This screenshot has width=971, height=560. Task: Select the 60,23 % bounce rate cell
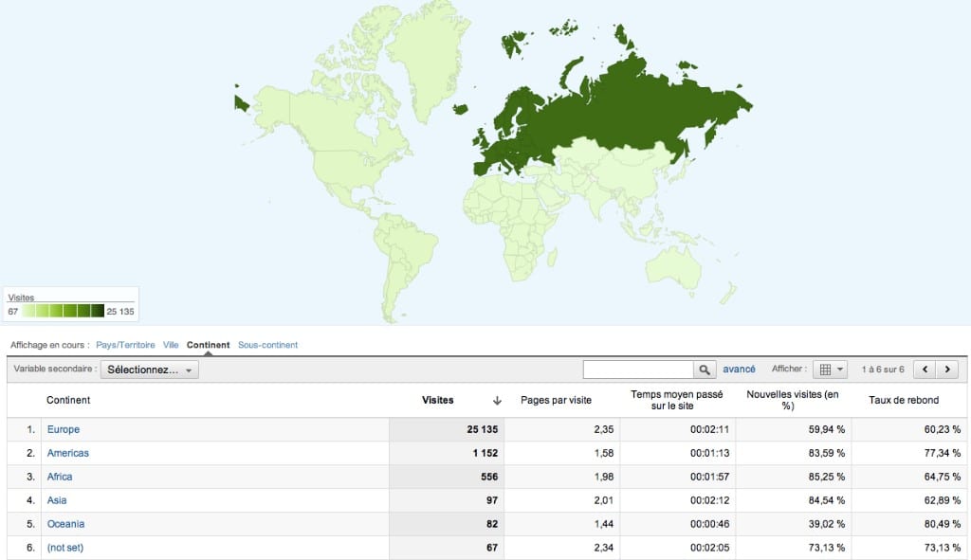[x=909, y=429]
